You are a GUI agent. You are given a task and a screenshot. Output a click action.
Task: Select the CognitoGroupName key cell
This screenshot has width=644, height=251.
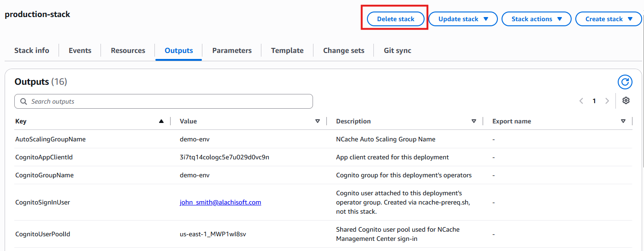[x=44, y=175]
